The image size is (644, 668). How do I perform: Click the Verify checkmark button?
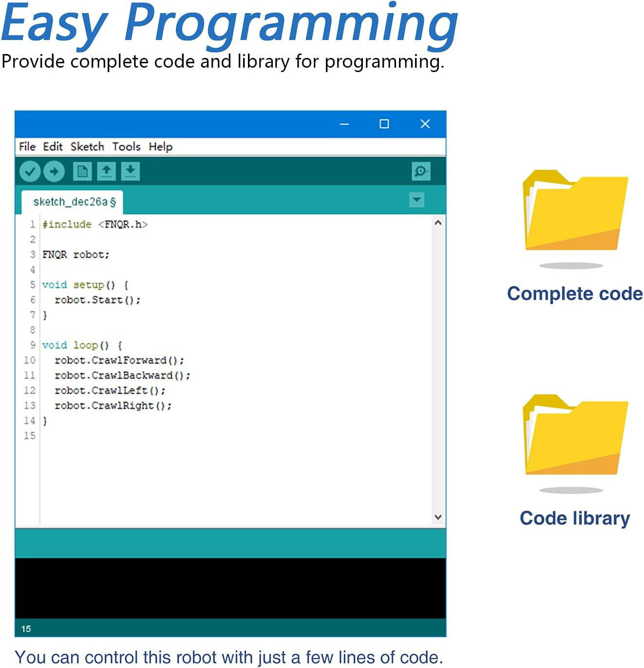[x=30, y=171]
